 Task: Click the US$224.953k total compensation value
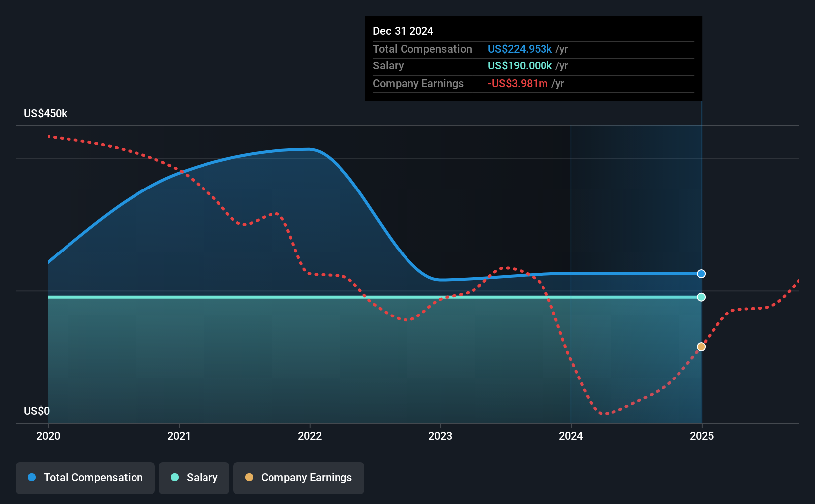tap(520, 49)
